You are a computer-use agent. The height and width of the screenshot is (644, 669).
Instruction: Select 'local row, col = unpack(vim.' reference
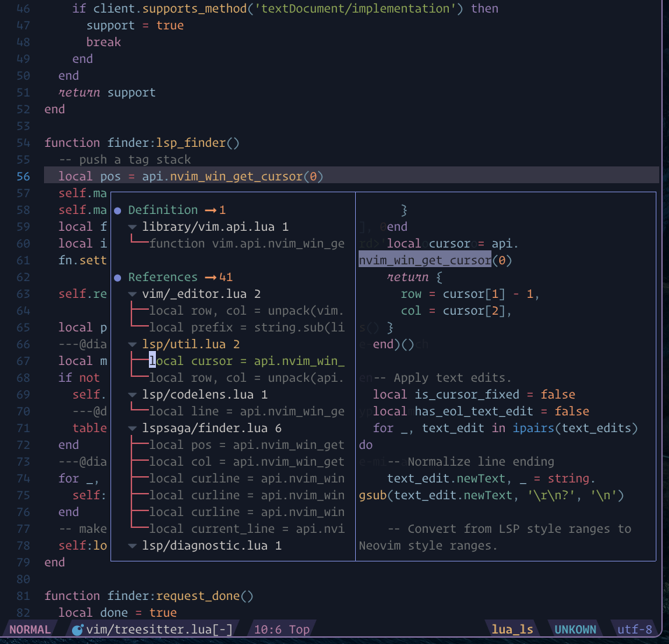coord(247,310)
